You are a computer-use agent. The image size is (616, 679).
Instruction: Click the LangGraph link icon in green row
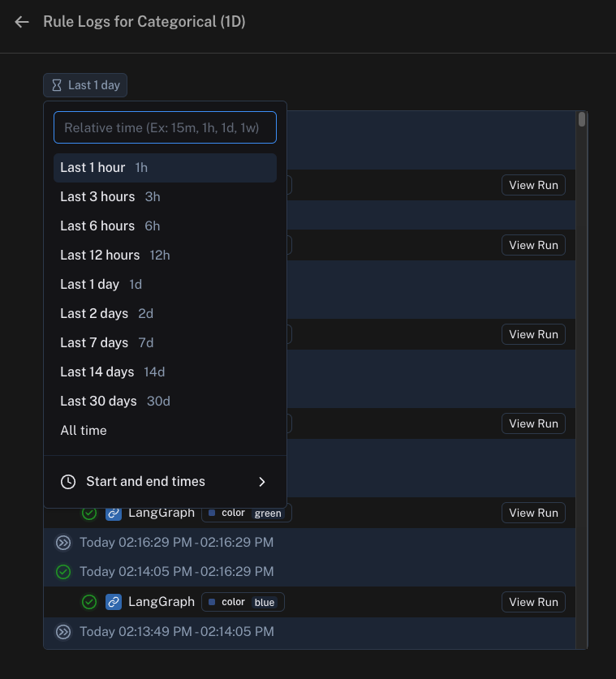pos(114,513)
